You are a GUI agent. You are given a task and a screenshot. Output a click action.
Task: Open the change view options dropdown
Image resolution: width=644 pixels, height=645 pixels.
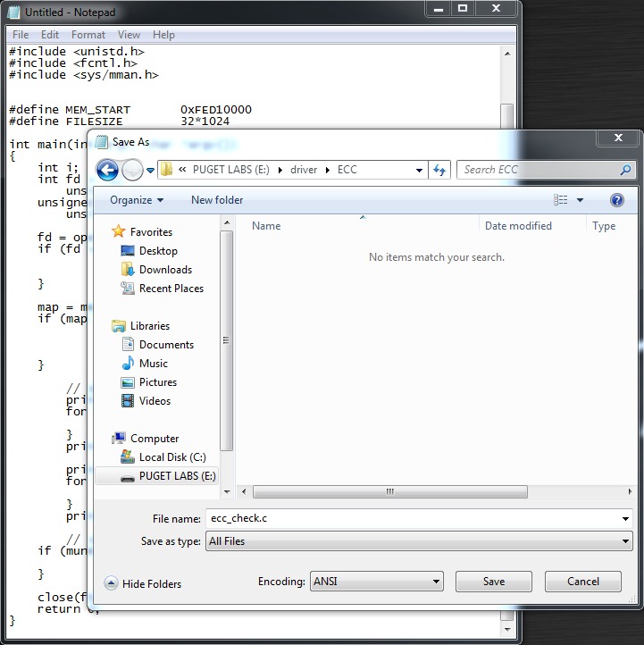click(580, 200)
